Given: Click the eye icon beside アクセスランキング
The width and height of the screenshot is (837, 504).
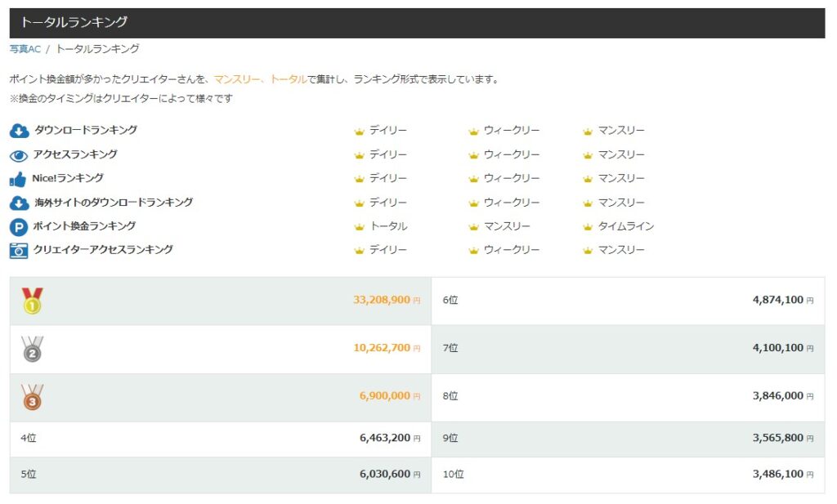Looking at the screenshot, I should (19, 154).
